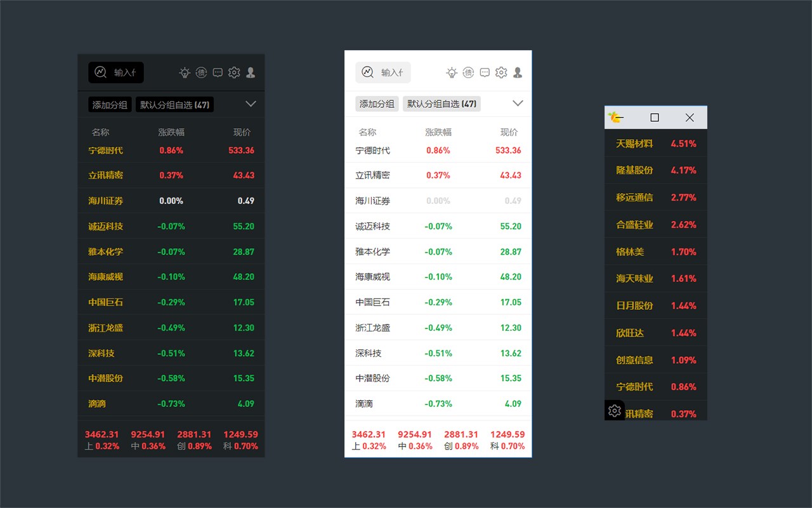This screenshot has height=508, width=812.
Task: Select 默认分组自选 (47) tab in dark panel
Action: [175, 104]
